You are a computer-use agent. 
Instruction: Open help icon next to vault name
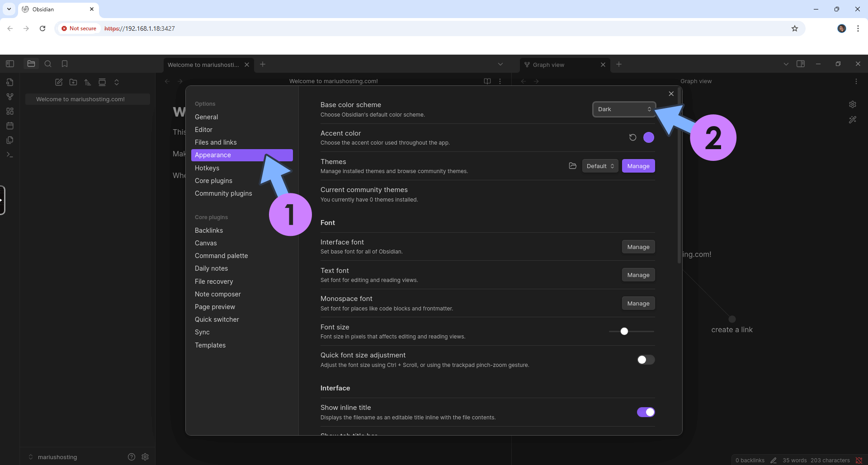pyautogui.click(x=132, y=457)
